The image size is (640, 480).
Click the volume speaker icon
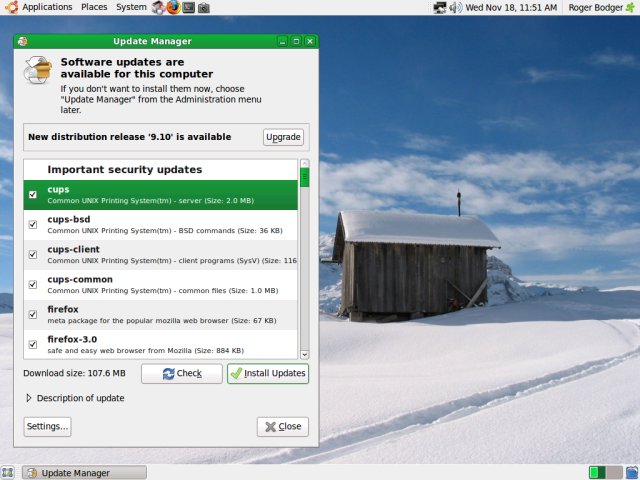455,7
